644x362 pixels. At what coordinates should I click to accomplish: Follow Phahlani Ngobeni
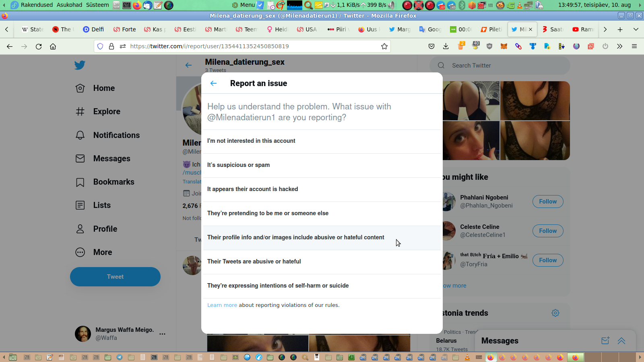pyautogui.click(x=548, y=202)
